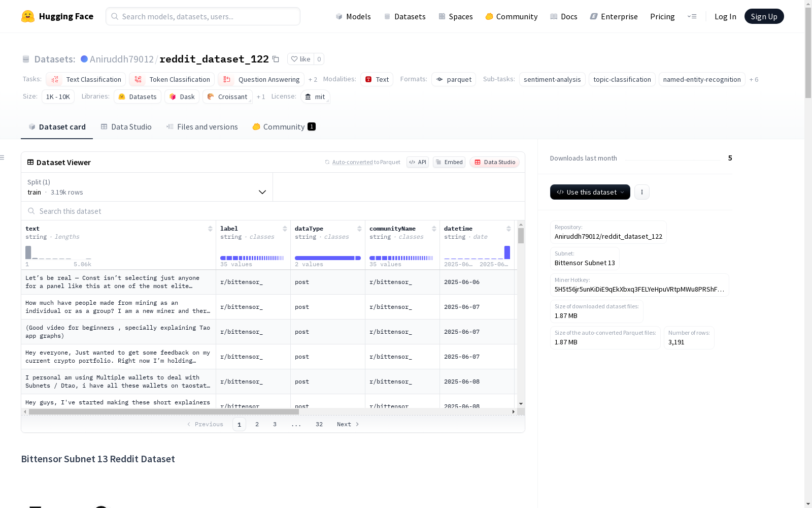Open Docs in top navigation
The height and width of the screenshot is (508, 812).
coord(563,16)
